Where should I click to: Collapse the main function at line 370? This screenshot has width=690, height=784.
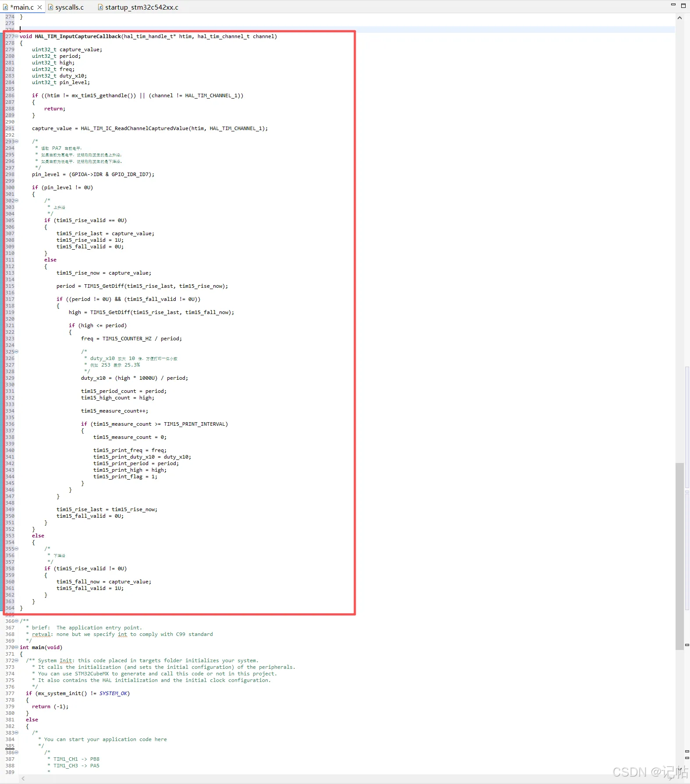(17, 647)
